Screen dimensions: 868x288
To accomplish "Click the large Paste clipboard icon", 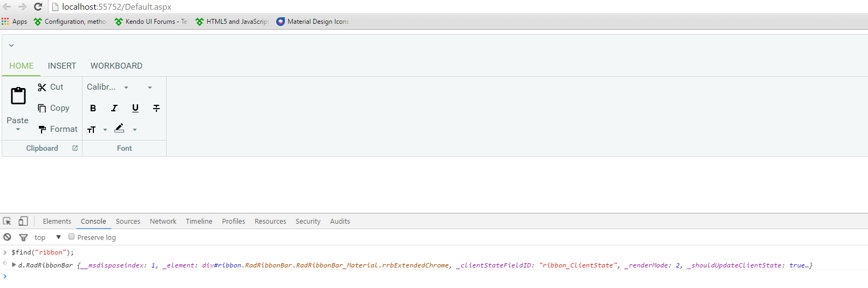I will coord(18,96).
